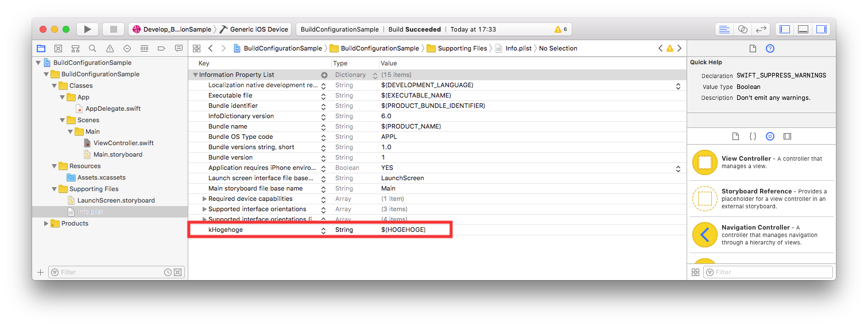This screenshot has width=868, height=326.
Task: Select the Navigation Controller library object
Action: pyautogui.click(x=760, y=235)
